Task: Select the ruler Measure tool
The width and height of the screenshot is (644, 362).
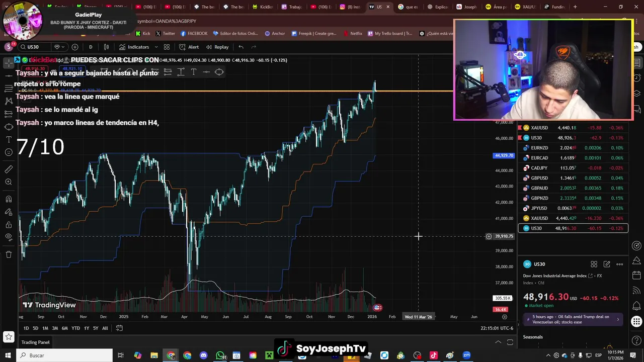Action: (x=9, y=169)
